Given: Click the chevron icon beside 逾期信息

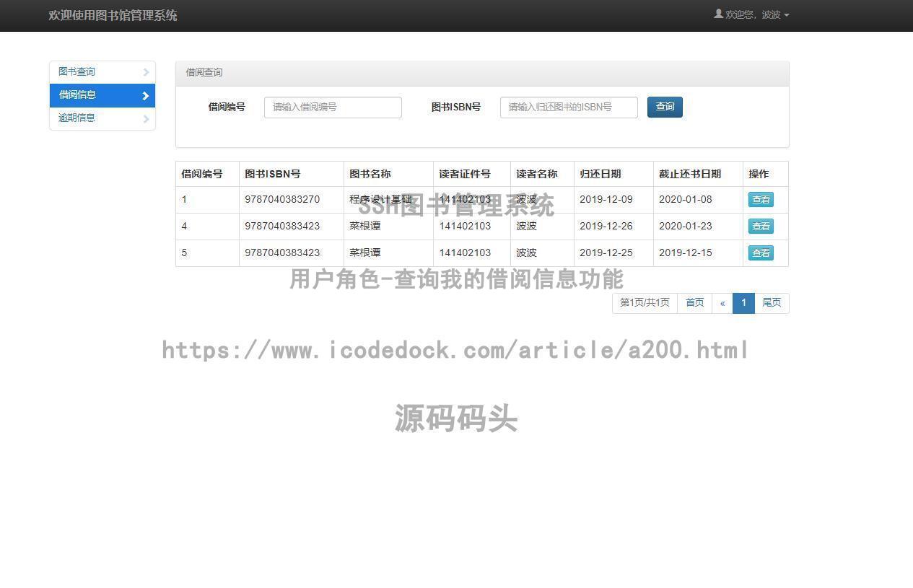Looking at the screenshot, I should [146, 119].
